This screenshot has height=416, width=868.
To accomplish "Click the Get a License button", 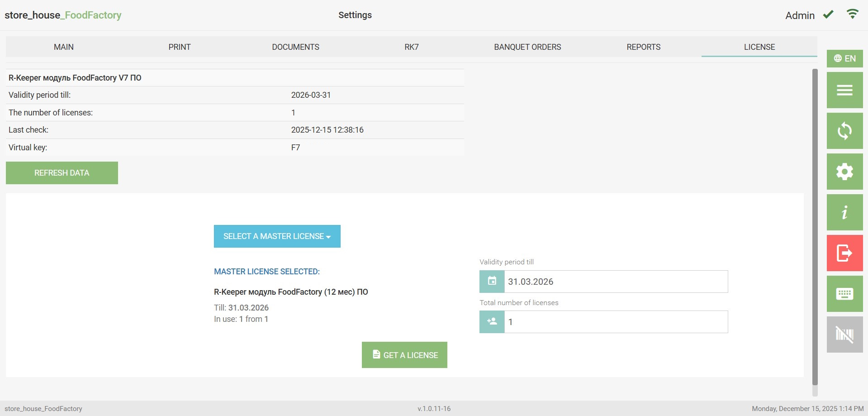I will point(404,355).
